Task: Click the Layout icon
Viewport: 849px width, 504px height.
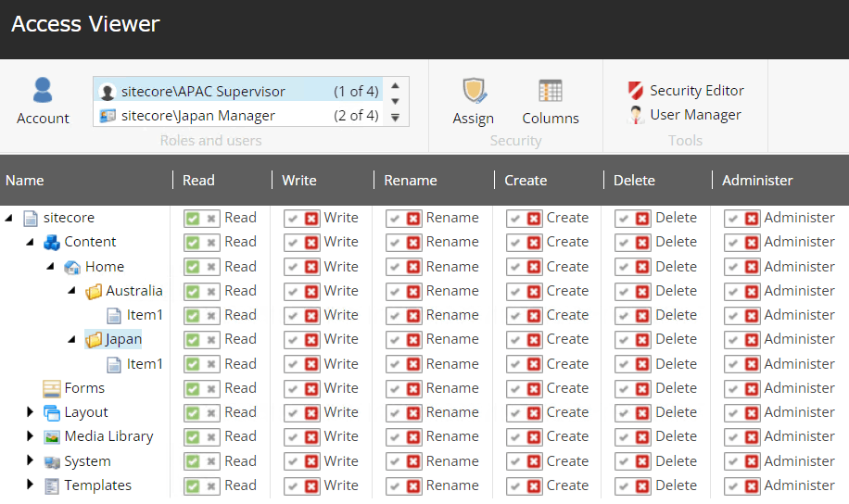Action: (x=51, y=413)
